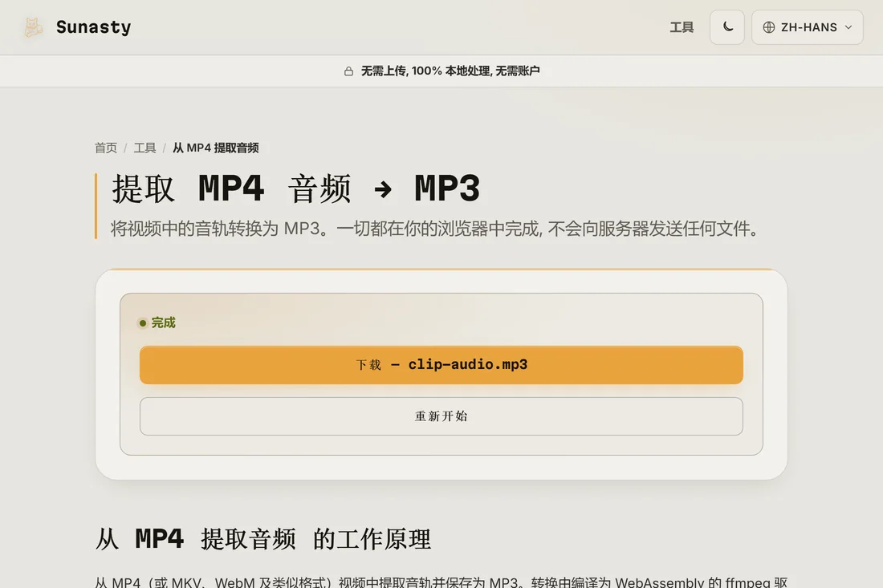The width and height of the screenshot is (883, 588).
Task: Download clip-audio.mp3 with the orange button
Action: pyautogui.click(x=441, y=365)
